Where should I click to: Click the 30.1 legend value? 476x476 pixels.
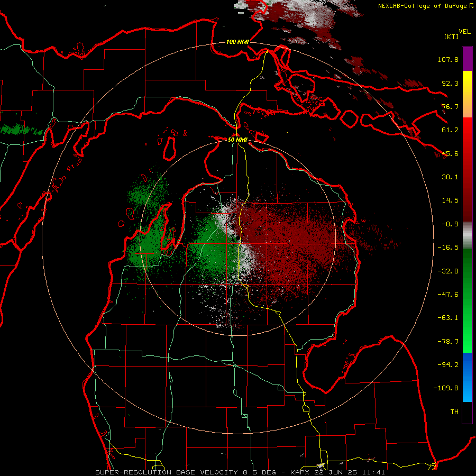tap(450, 177)
